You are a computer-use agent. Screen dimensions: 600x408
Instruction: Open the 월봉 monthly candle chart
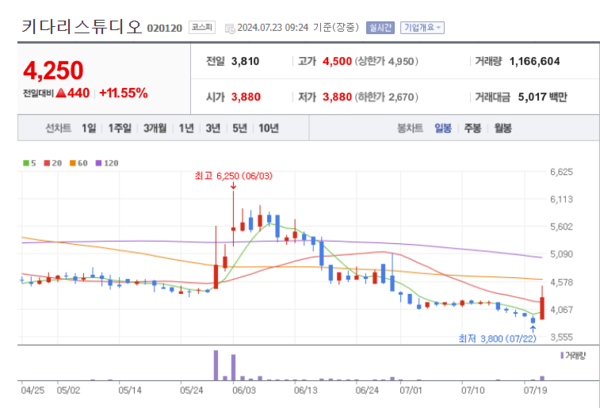click(503, 128)
